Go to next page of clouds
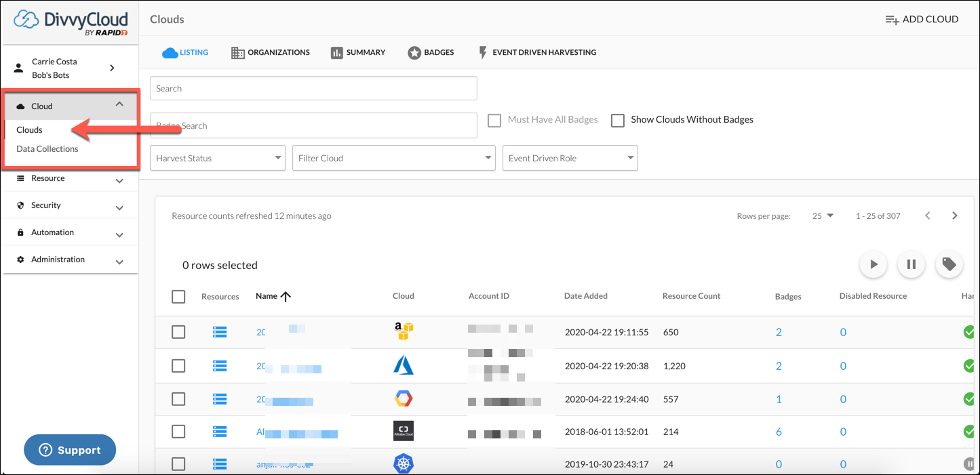 954,215
